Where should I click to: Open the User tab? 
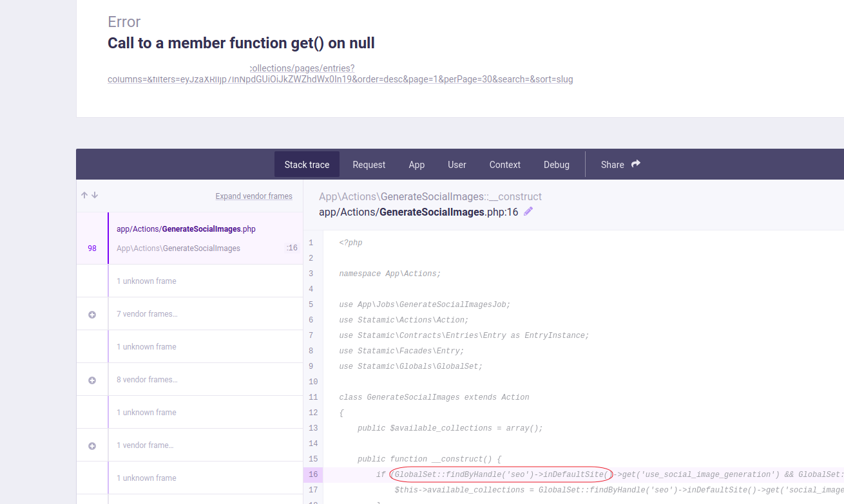click(x=457, y=165)
